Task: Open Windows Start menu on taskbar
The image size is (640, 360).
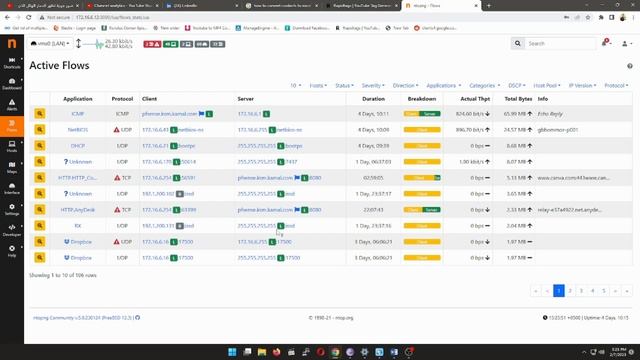Action: point(232,352)
